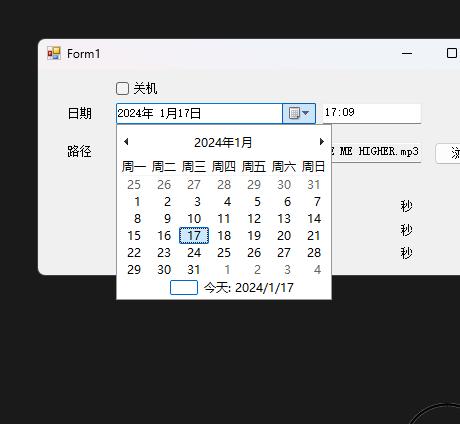Toggle the 关机 checkbox
Viewport: 460px width, 424px height.
click(x=122, y=89)
